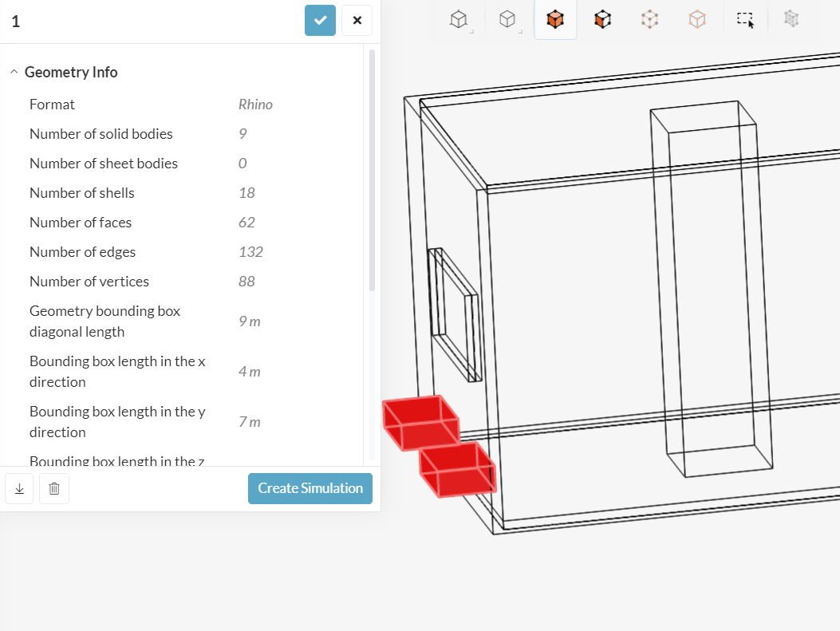Click the greyed-out mesh cube icon

pos(791,19)
